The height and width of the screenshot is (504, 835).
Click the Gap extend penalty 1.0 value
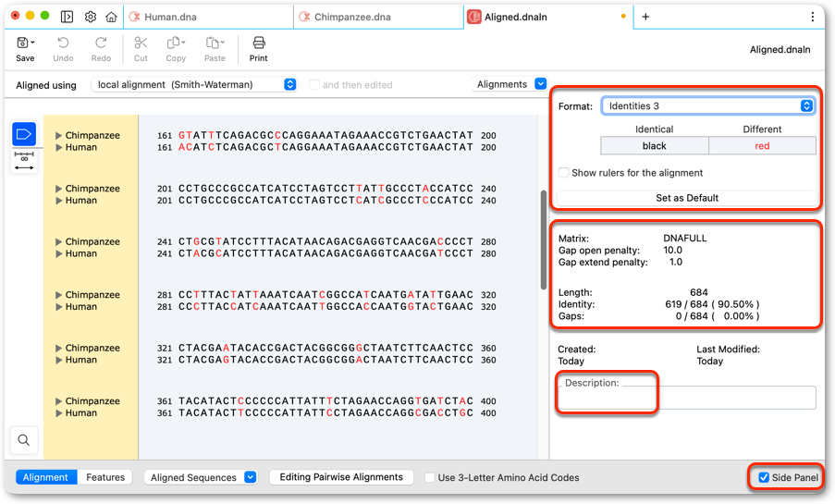click(676, 262)
